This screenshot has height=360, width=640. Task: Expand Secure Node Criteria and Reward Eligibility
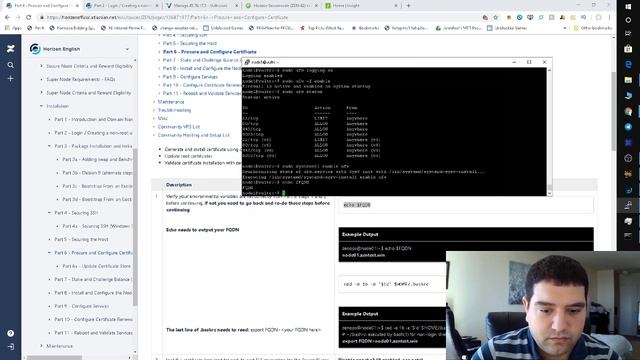[x=41, y=66]
